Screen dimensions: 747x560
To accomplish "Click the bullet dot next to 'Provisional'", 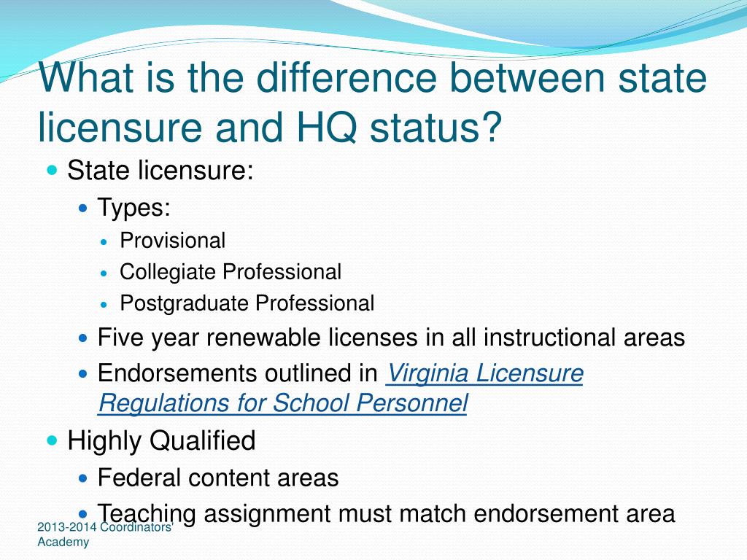I will point(105,242).
